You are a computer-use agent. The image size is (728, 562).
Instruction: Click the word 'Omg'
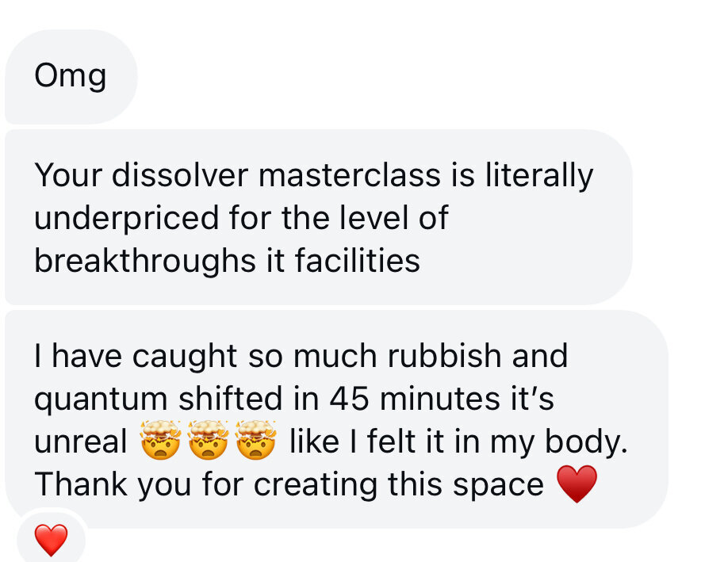point(71,76)
